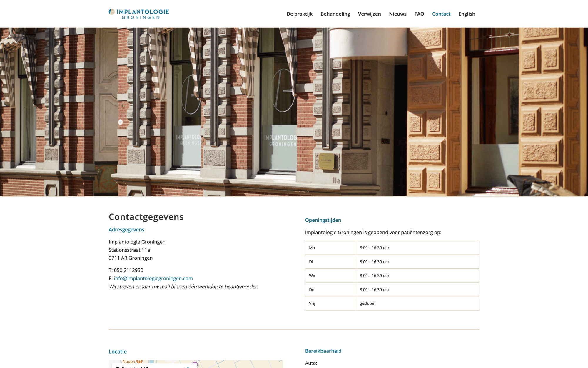The width and height of the screenshot is (588, 368).
Task: Open the De praktijk page
Action: tap(300, 14)
